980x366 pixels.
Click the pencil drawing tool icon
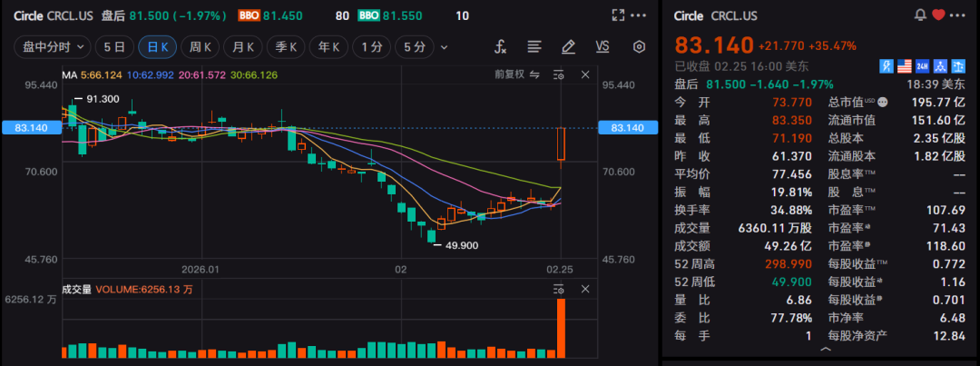tap(568, 46)
